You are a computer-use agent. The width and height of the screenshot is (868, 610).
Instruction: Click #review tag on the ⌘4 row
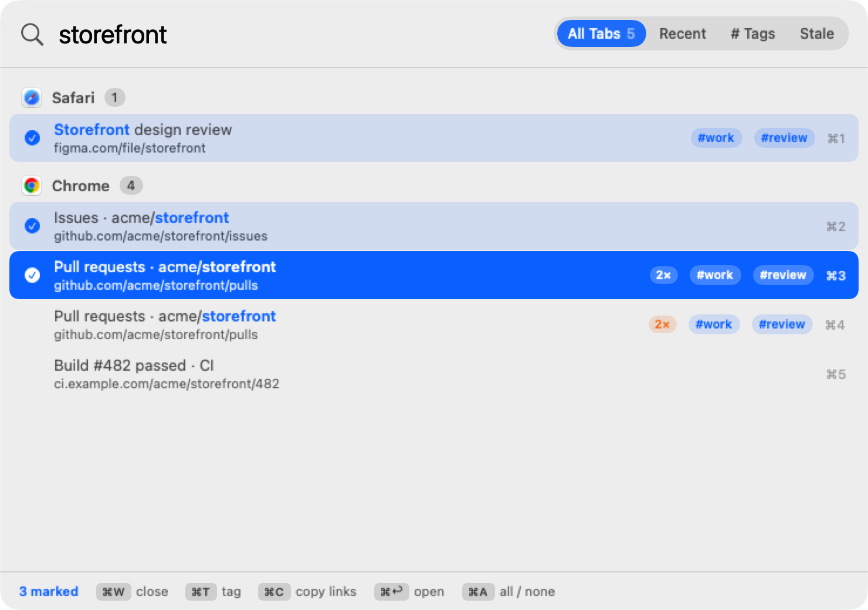tap(782, 324)
